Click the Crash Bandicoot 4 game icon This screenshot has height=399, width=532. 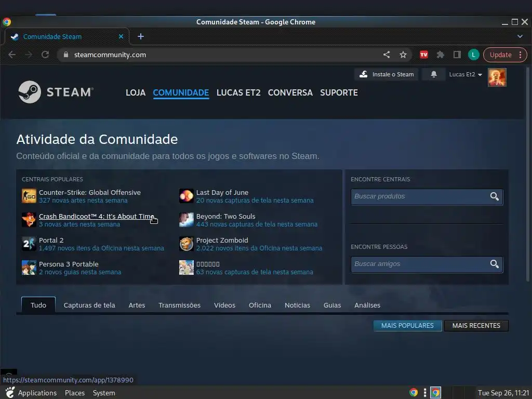coord(29,220)
